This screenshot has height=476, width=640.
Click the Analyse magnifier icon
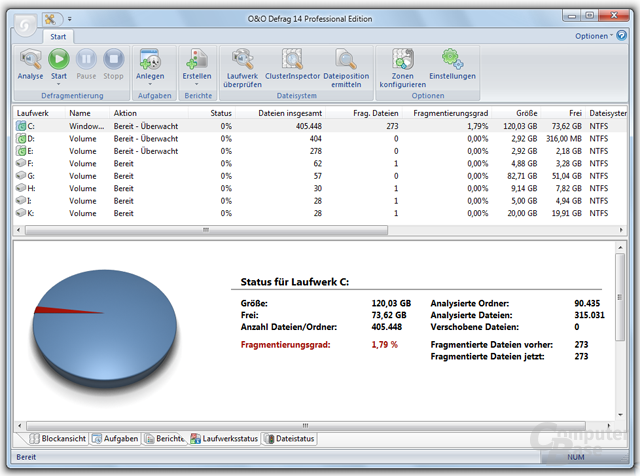31,59
